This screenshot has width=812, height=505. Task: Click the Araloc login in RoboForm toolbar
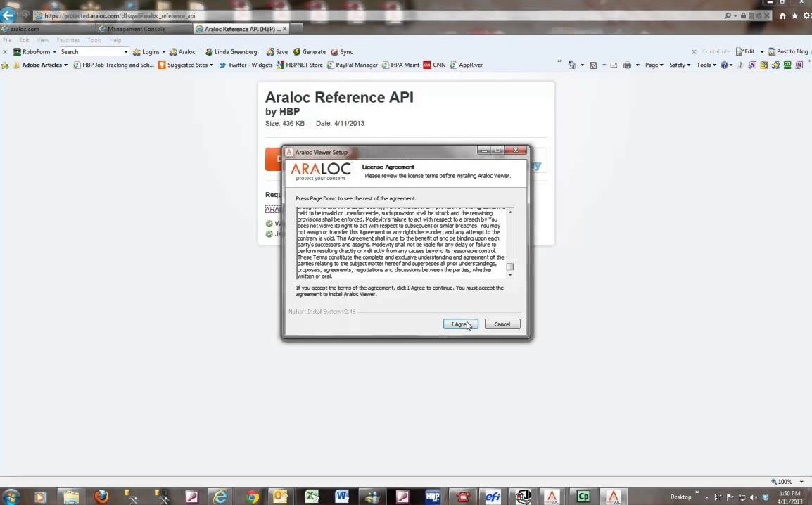click(x=183, y=52)
